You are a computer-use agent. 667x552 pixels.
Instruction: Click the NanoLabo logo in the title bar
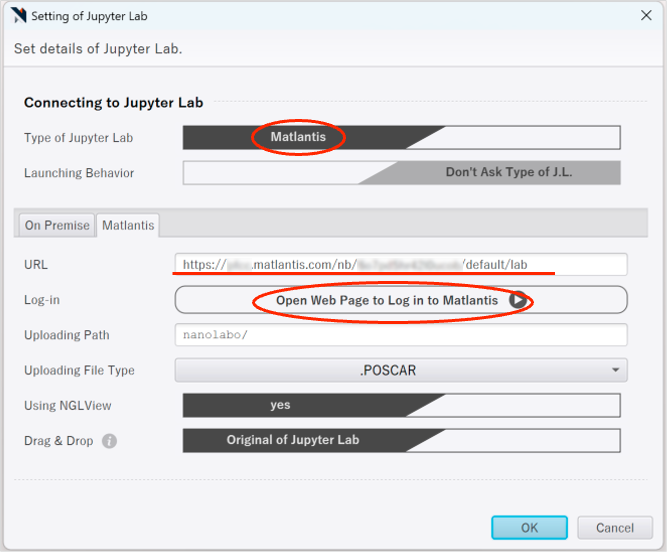click(17, 15)
